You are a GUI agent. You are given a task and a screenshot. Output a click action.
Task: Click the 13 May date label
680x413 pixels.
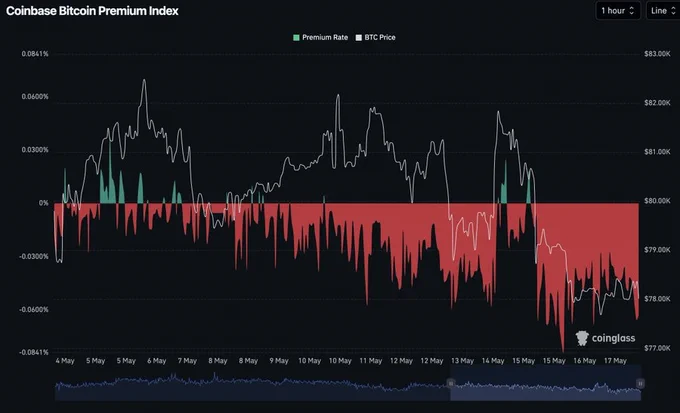click(x=462, y=361)
